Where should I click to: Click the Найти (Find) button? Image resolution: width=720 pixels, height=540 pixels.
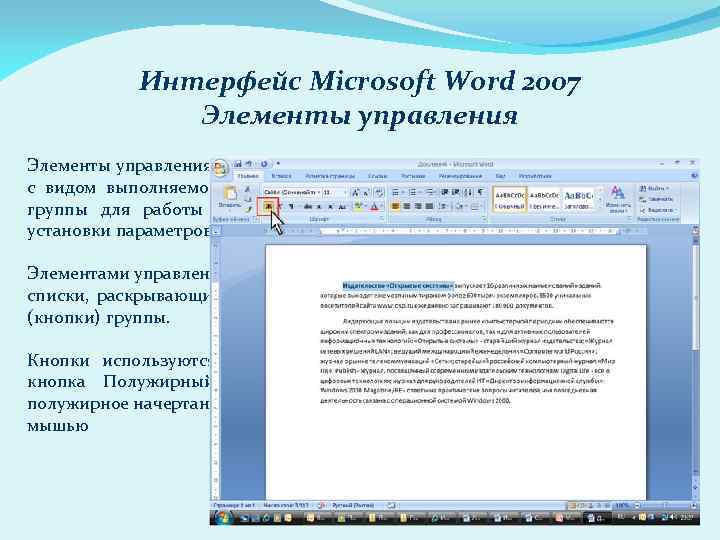[654, 188]
